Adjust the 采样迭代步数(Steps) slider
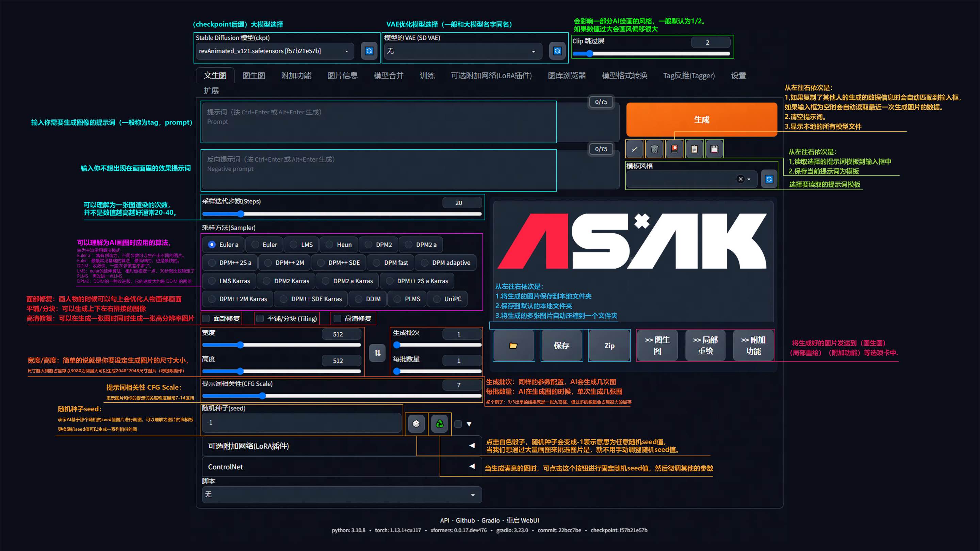Screen dimensions: 980x551 coord(342,214)
